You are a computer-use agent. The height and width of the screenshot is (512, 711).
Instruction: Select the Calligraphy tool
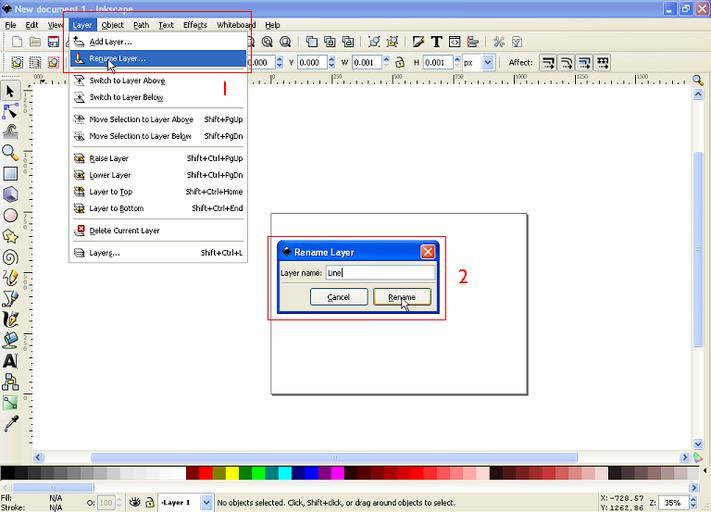pyautogui.click(x=10, y=319)
